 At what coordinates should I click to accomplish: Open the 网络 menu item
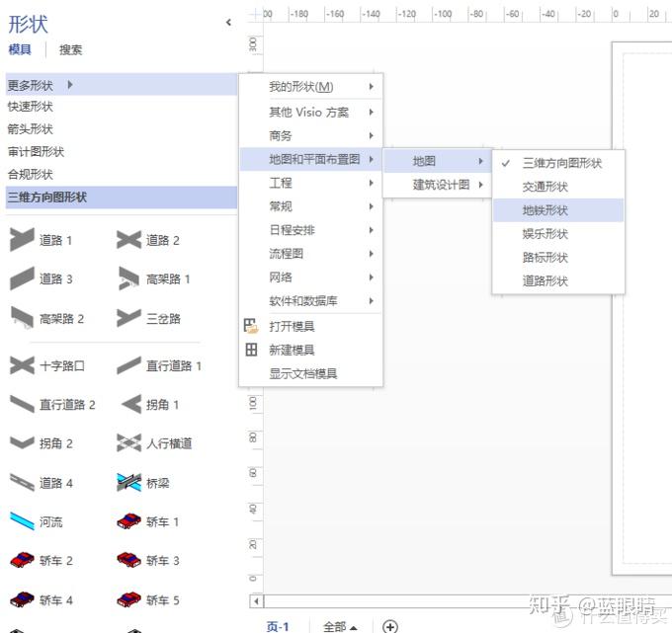click(x=310, y=277)
